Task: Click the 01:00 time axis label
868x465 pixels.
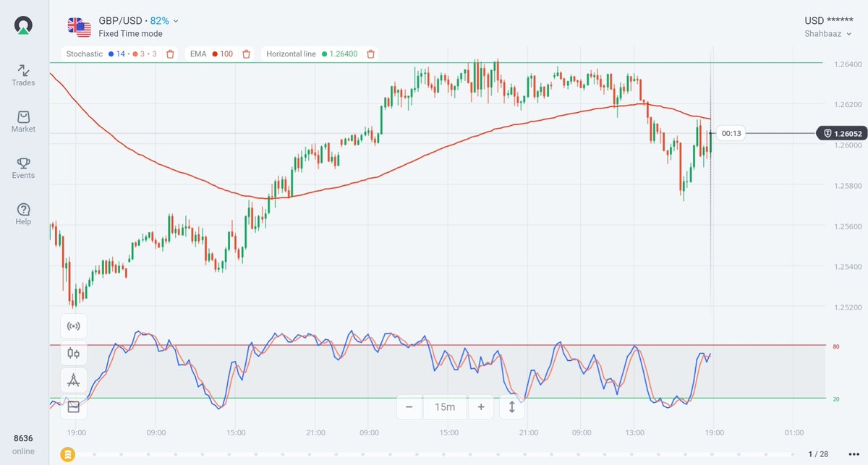Action: click(793, 432)
